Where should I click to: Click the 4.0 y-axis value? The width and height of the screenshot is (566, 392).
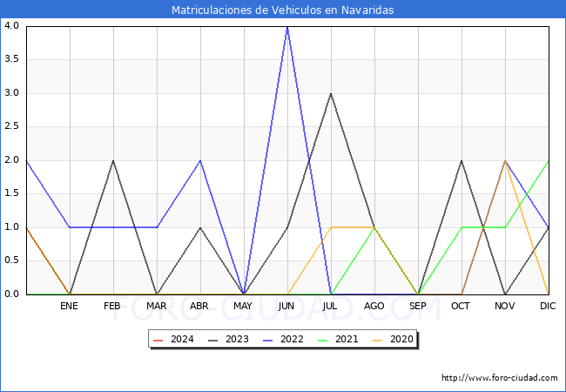pos(11,25)
